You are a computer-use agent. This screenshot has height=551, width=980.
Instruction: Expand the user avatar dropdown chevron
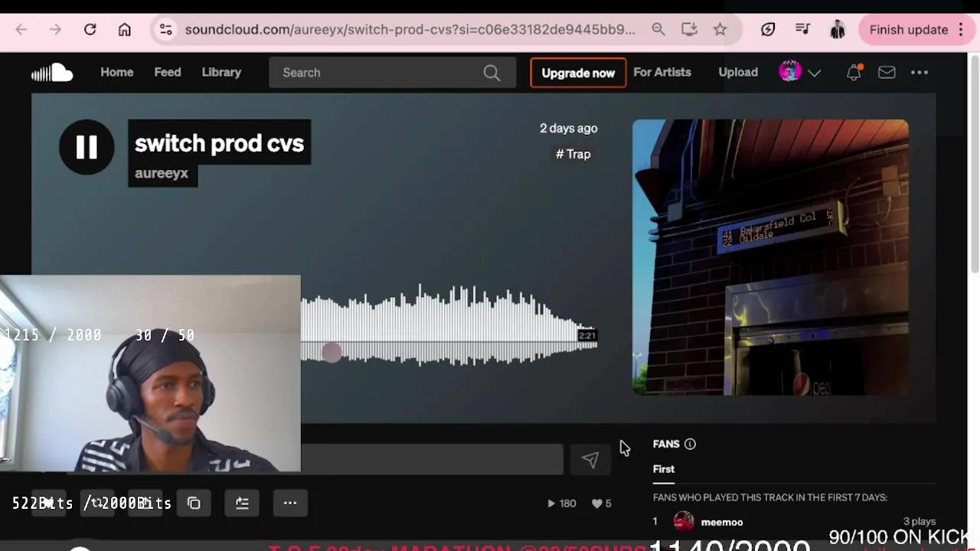(x=815, y=73)
